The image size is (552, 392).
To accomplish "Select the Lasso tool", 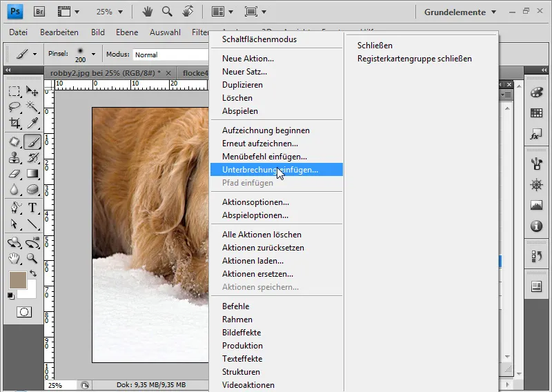I will click(x=14, y=107).
